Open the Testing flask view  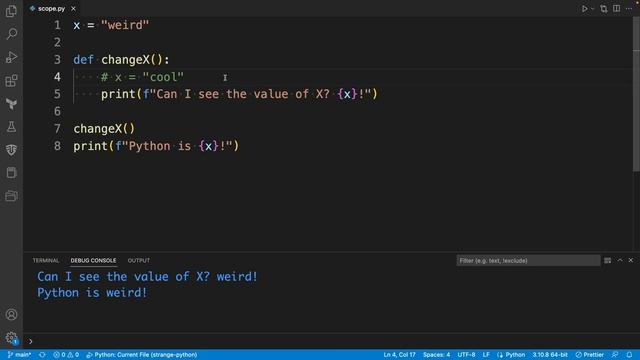(11, 127)
